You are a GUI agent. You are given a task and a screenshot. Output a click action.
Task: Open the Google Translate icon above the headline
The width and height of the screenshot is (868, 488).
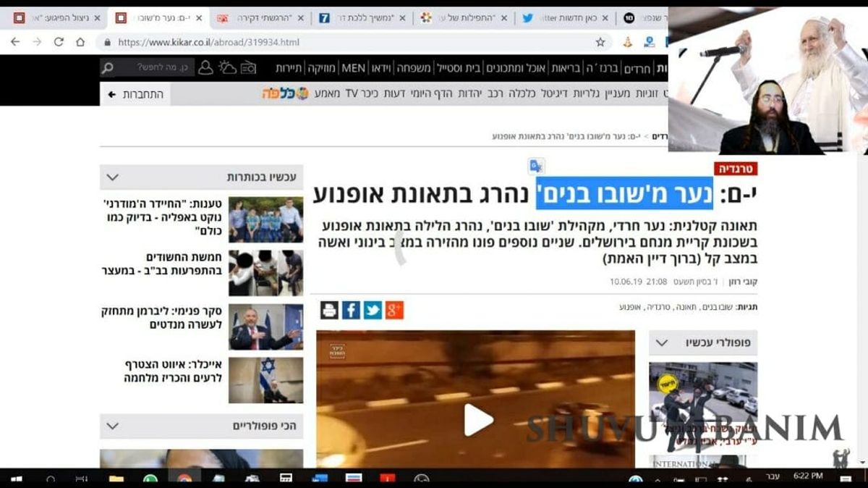535,167
